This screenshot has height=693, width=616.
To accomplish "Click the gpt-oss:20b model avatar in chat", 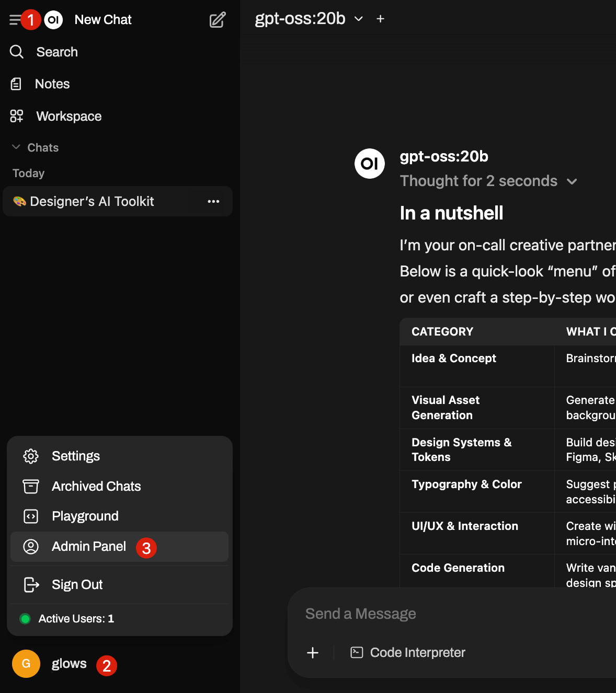I will pos(370,164).
